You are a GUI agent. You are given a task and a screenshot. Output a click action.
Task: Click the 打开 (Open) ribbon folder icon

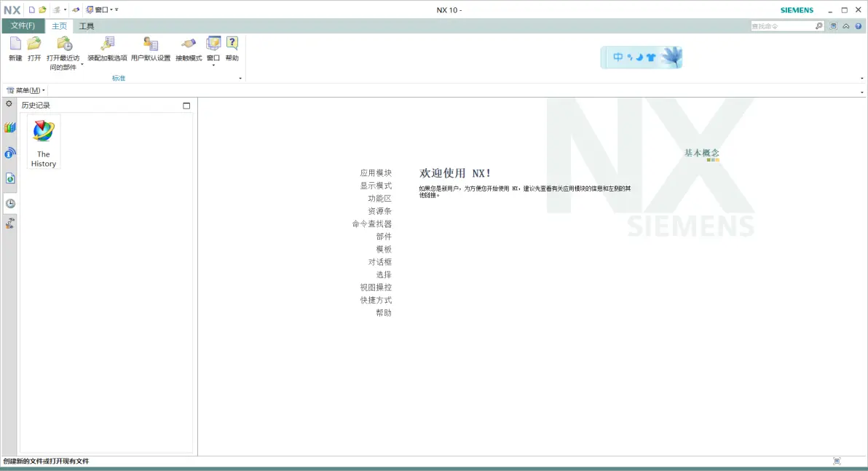[x=34, y=44]
